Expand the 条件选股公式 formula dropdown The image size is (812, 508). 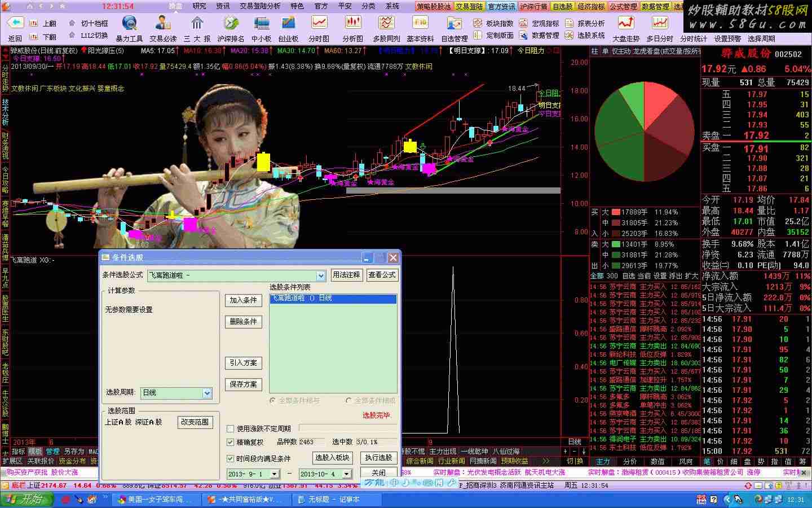click(x=321, y=275)
